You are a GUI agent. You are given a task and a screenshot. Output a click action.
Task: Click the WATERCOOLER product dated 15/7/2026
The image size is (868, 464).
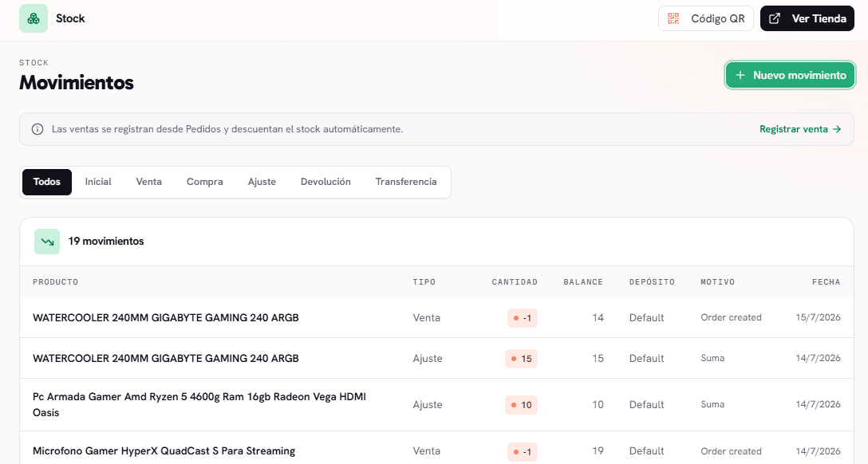(165, 318)
